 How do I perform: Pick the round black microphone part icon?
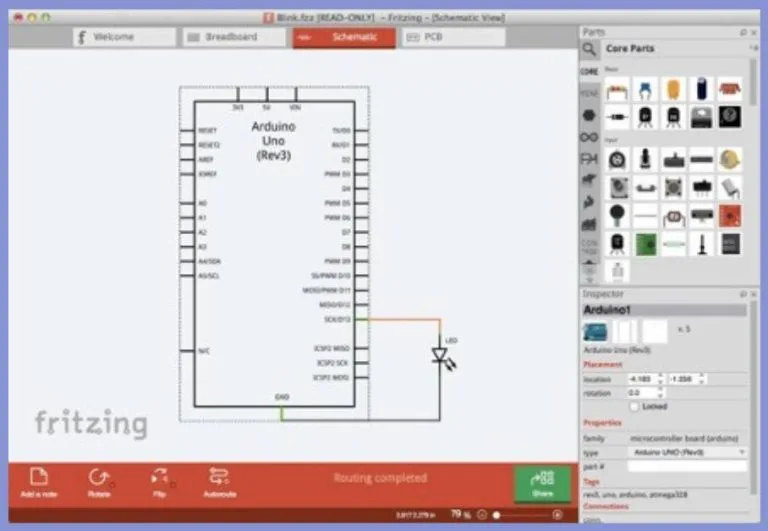pyautogui.click(x=617, y=216)
